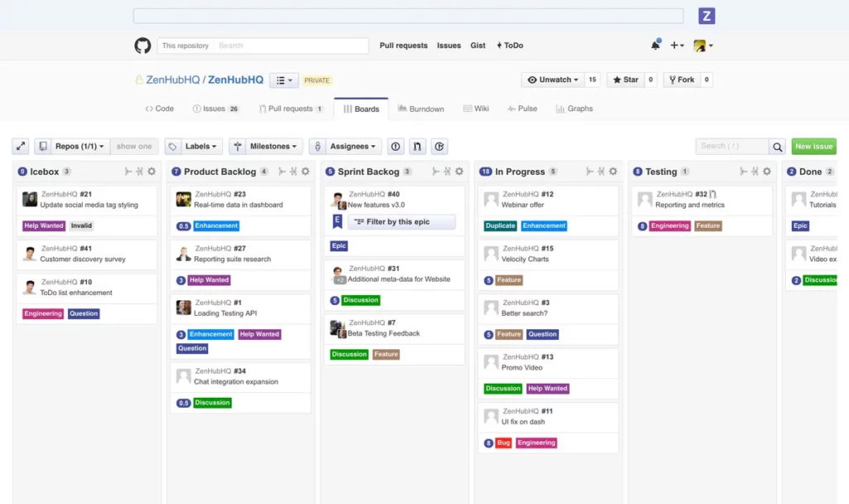The image size is (849, 504).
Task: View notifications via the bell icon
Action: click(x=655, y=46)
